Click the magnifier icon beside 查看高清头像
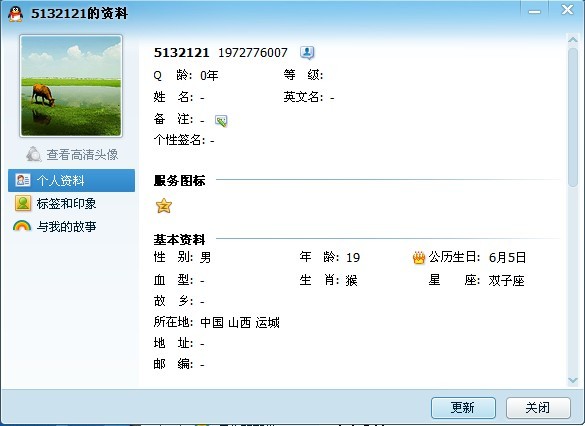This screenshot has width=585, height=426. 34,154
